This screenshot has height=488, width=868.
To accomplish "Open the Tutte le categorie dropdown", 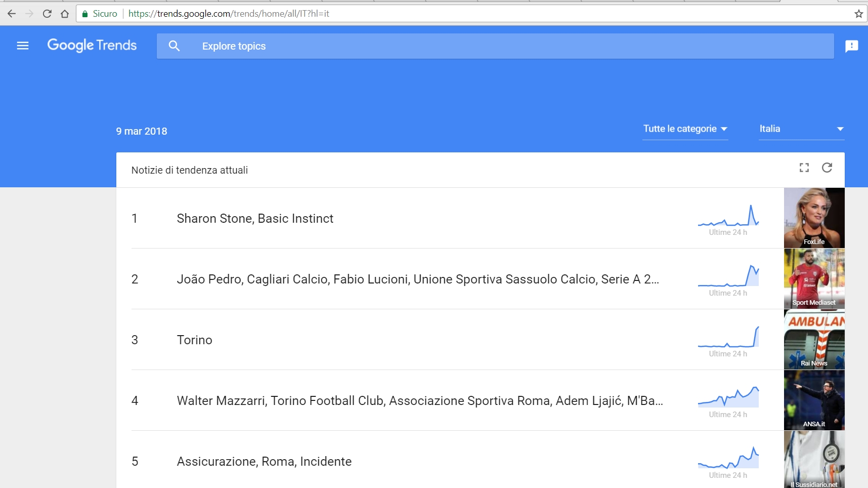I will pyautogui.click(x=685, y=129).
